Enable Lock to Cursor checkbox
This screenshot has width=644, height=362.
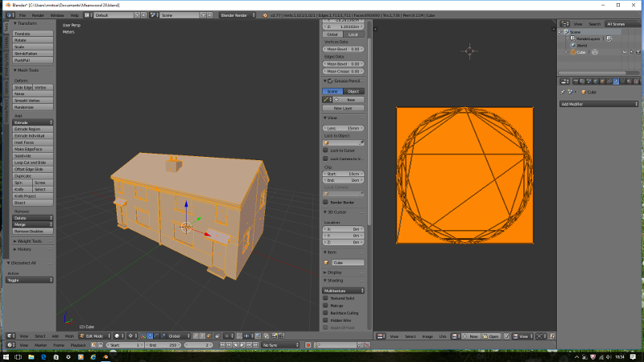pyautogui.click(x=326, y=150)
